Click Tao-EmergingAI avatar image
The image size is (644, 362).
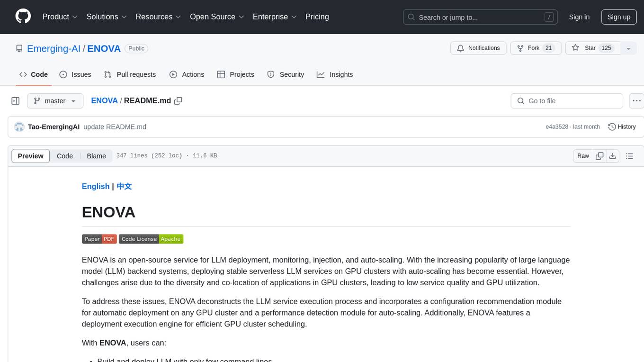tap(19, 127)
